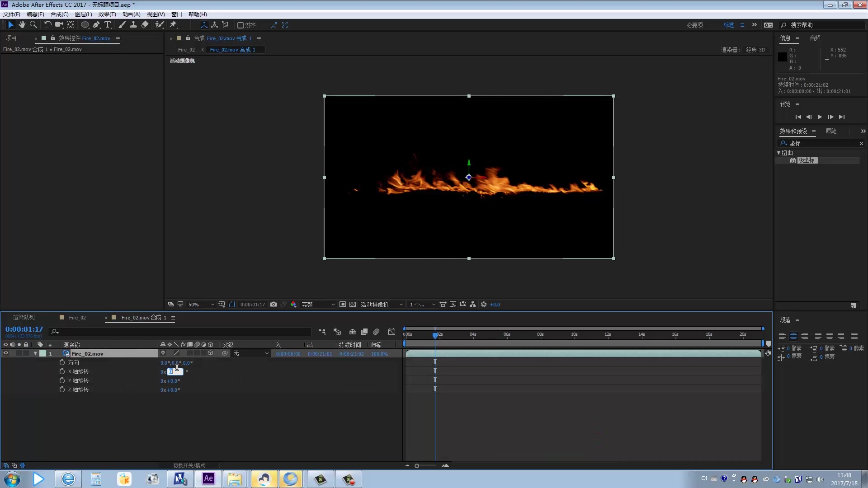Image resolution: width=868 pixels, height=488 pixels.
Task: Toggle the Region of Interest button
Action: 343,305
